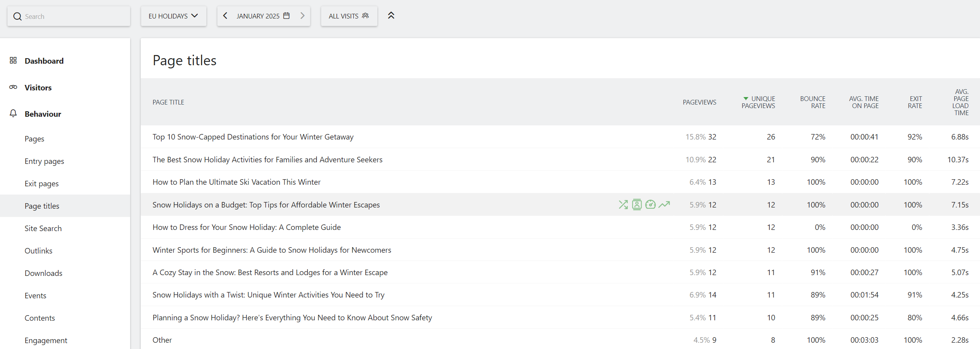The image size is (980, 349).
Task: Open the ALL VISITS segment selector
Action: (x=349, y=16)
